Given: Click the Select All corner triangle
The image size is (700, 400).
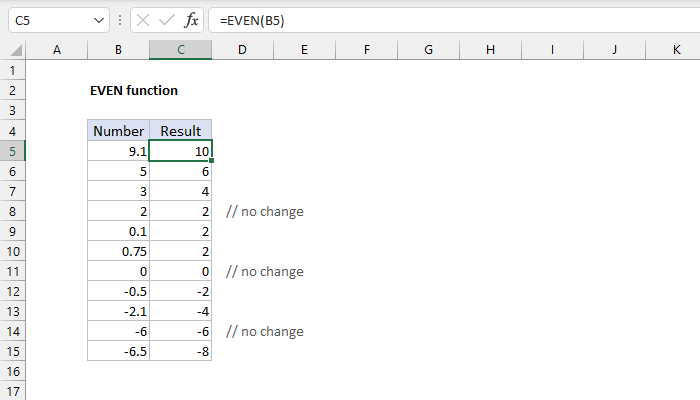Looking at the screenshot, I should point(13,49).
